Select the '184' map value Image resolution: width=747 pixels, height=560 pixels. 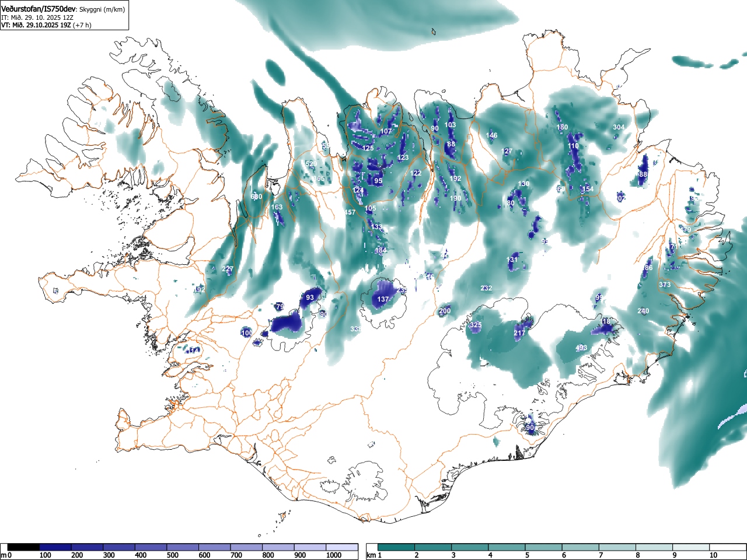(x=381, y=250)
